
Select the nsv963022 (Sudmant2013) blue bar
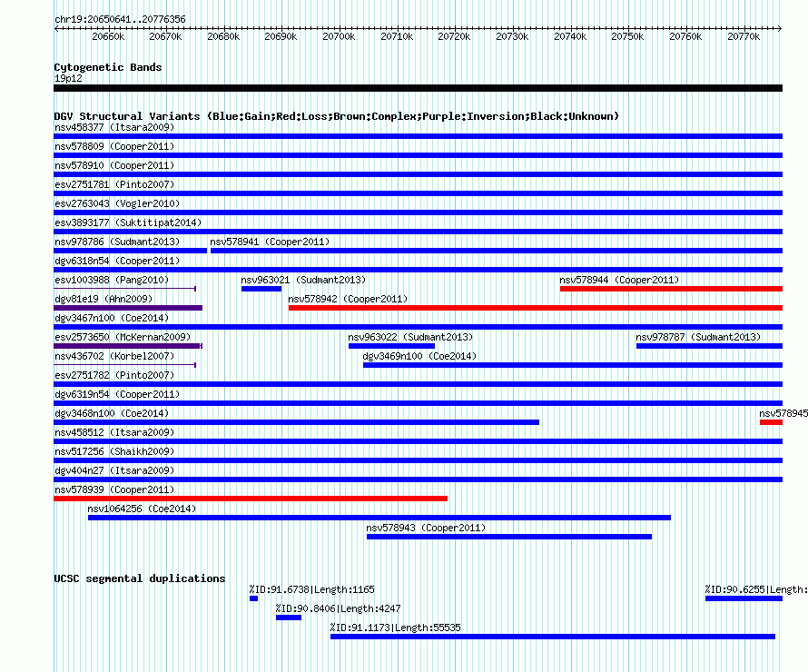[x=391, y=346]
